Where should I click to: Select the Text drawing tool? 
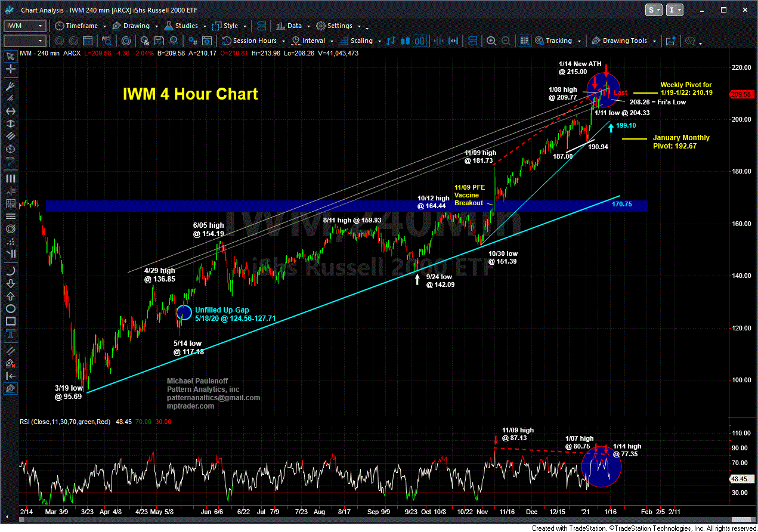pyautogui.click(x=11, y=335)
